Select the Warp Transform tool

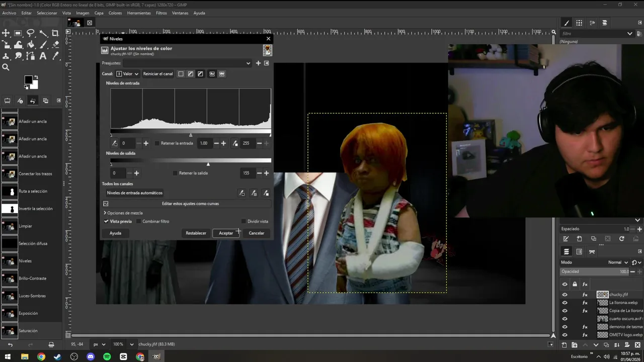[18, 45]
